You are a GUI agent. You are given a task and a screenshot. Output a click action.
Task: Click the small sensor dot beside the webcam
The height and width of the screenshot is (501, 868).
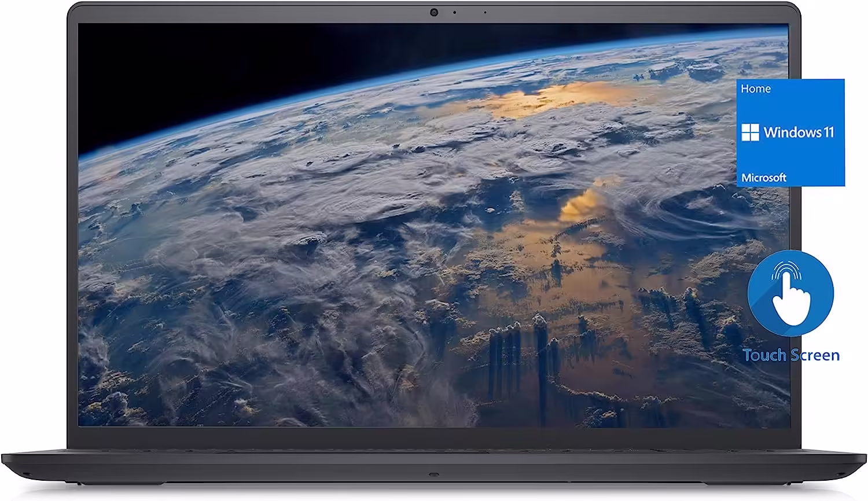pyautogui.click(x=454, y=12)
